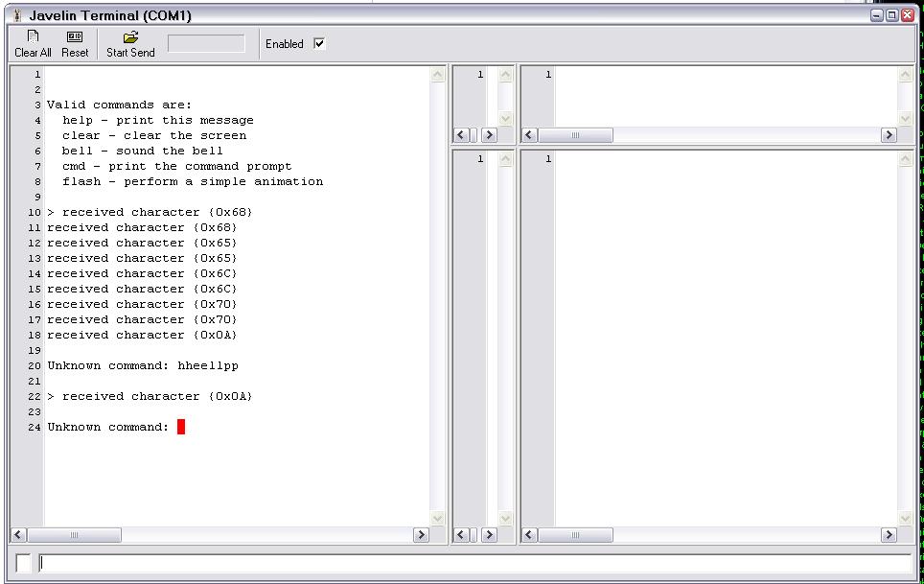Click the Javelin icon in the title bar
The height and width of the screenshot is (584, 924).
[16, 15]
